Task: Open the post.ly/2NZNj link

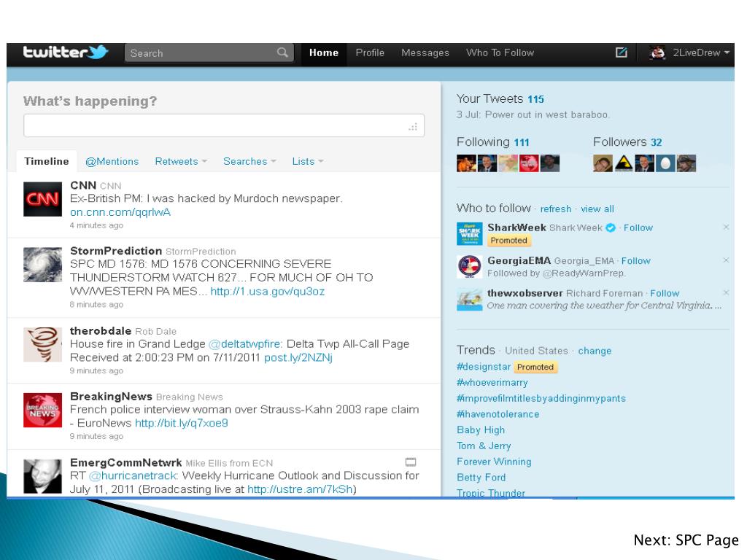Action: click(x=298, y=357)
